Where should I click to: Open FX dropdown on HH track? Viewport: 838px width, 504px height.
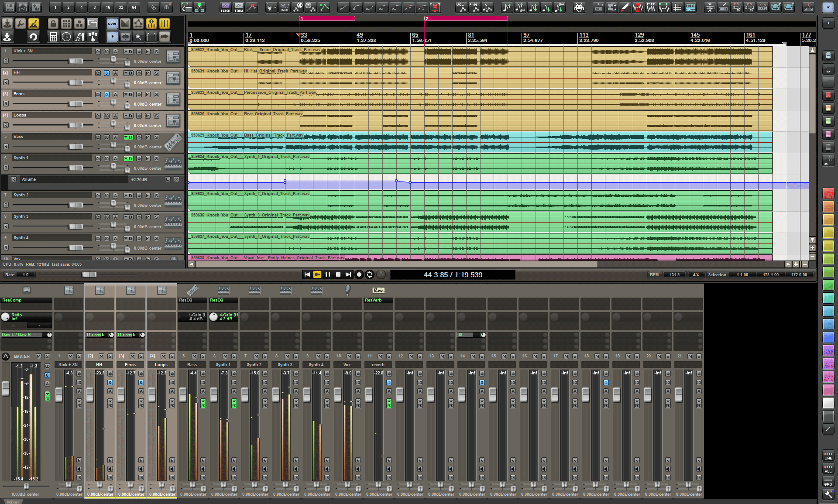pos(128,73)
